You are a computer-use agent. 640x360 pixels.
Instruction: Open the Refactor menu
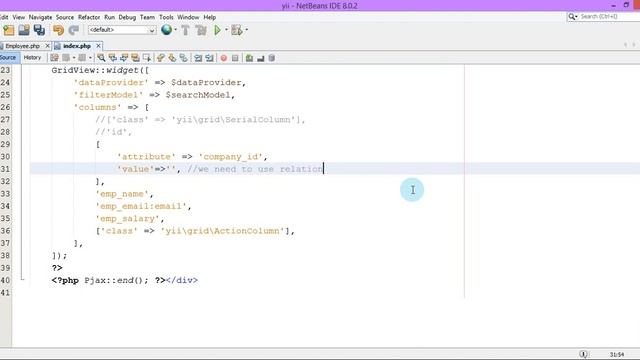click(x=89, y=17)
